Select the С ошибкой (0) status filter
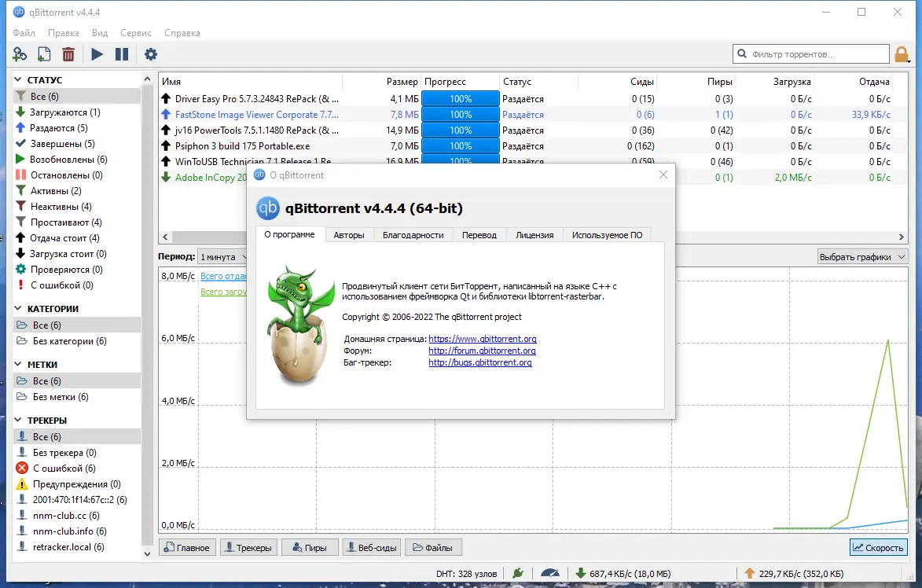 [x=62, y=285]
